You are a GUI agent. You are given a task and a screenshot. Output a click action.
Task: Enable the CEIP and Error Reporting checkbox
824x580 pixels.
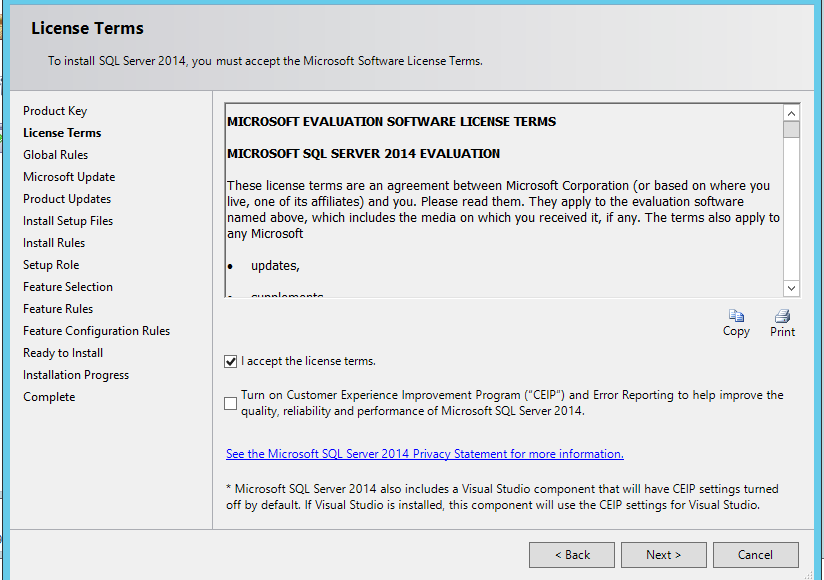click(x=230, y=403)
